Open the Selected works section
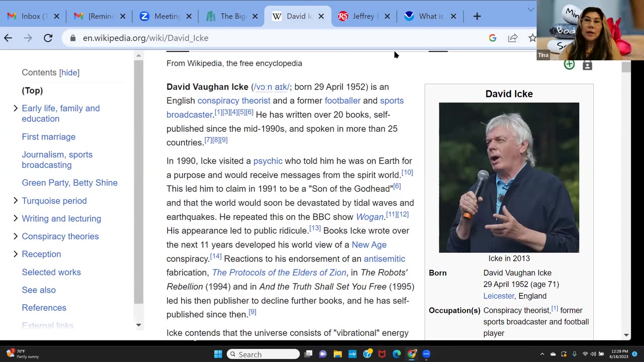 [51, 272]
